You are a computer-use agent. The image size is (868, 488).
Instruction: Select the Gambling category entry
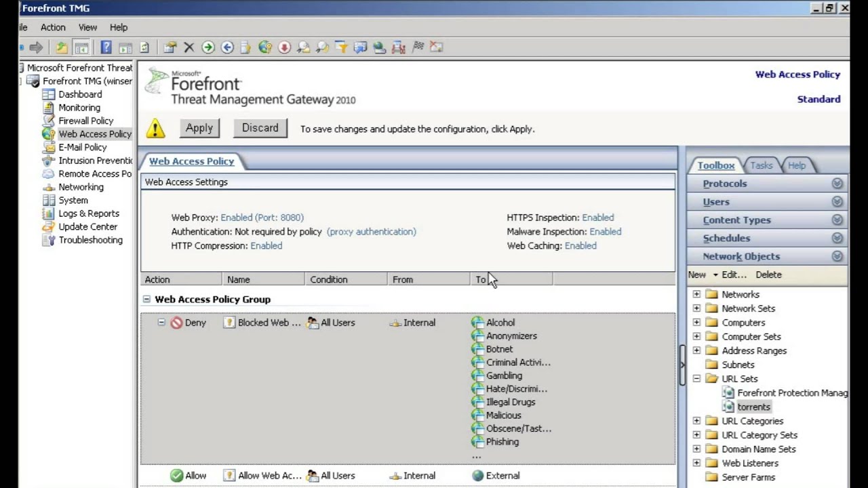[504, 375]
